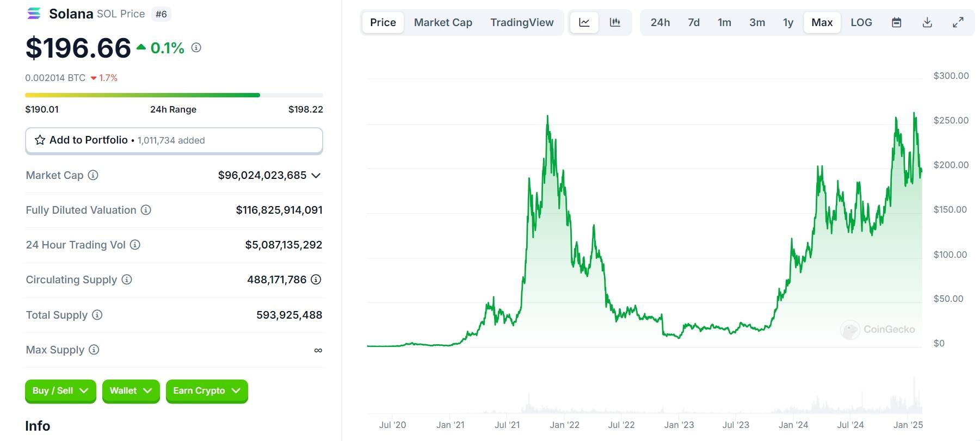Select 7d time range
Screen dimensions: 980x441
click(x=694, y=22)
